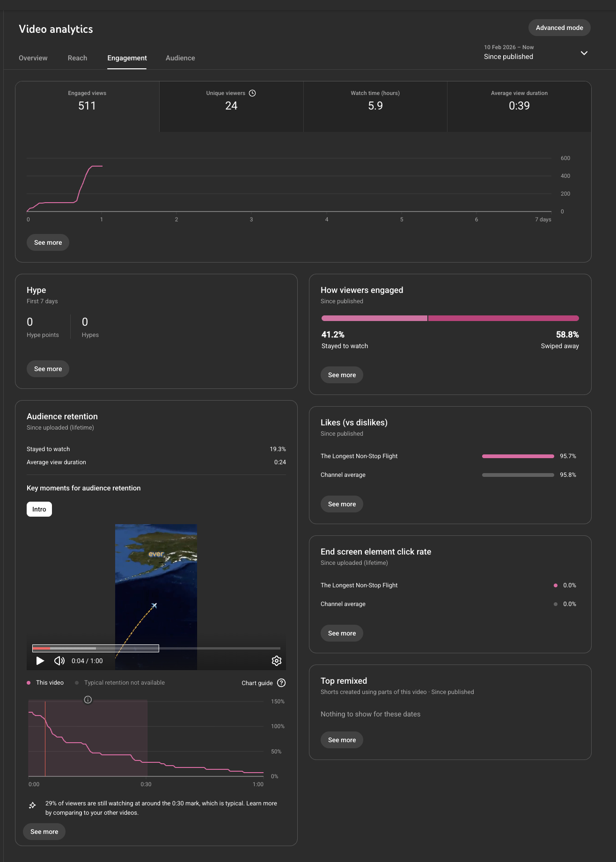Image resolution: width=616 pixels, height=862 pixels.
Task: Switch to the Overview tab
Action: tap(33, 58)
